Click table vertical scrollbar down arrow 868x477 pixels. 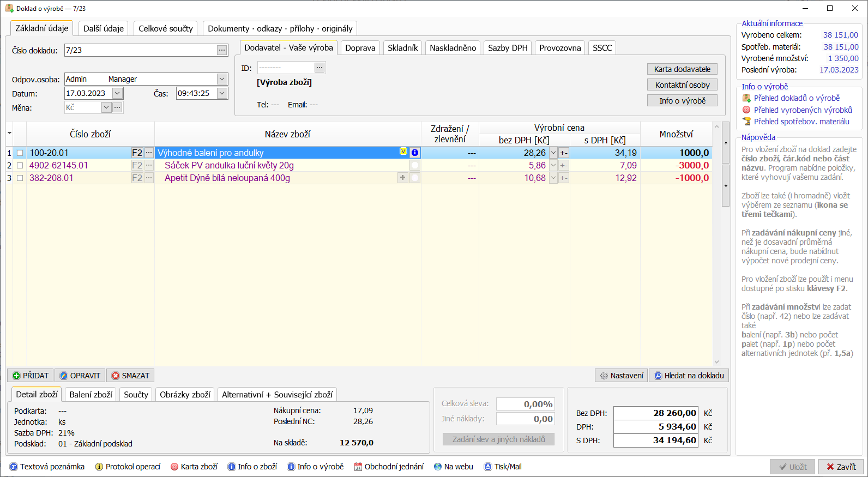[716, 361]
